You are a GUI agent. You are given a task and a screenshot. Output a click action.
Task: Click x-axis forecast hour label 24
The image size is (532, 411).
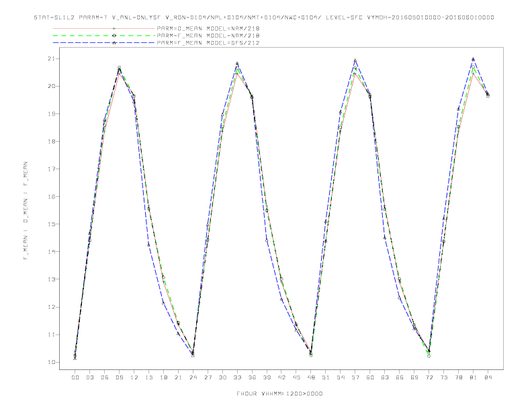[193, 377]
